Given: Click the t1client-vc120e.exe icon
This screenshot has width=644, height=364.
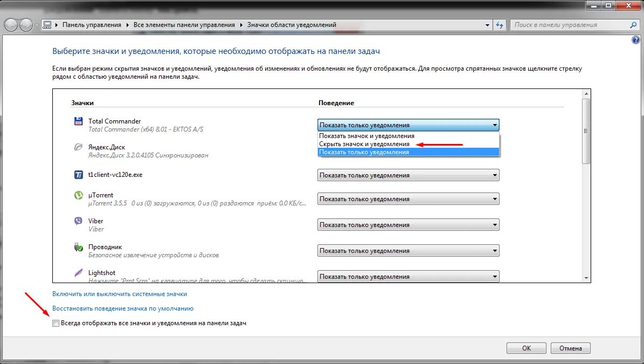Looking at the screenshot, I should click(79, 175).
